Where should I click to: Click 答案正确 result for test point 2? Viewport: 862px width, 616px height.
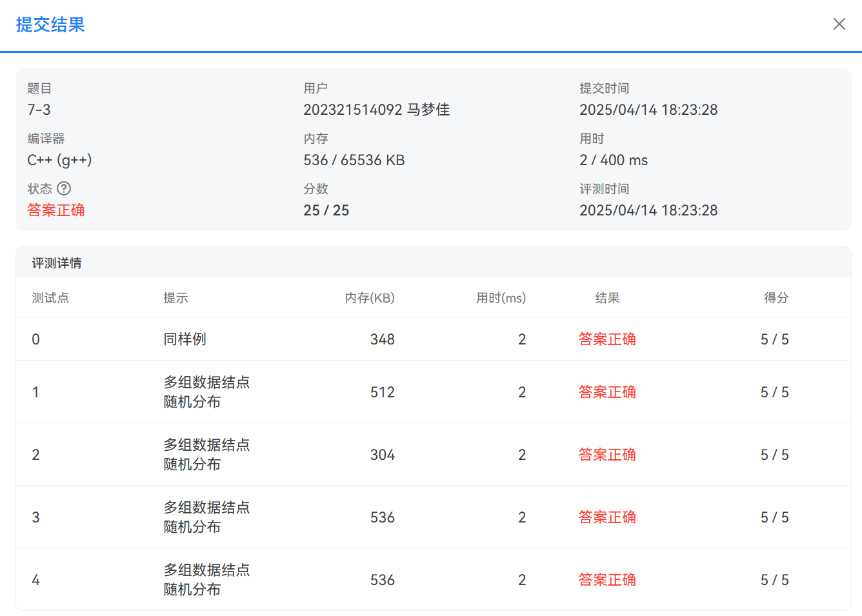tap(607, 455)
